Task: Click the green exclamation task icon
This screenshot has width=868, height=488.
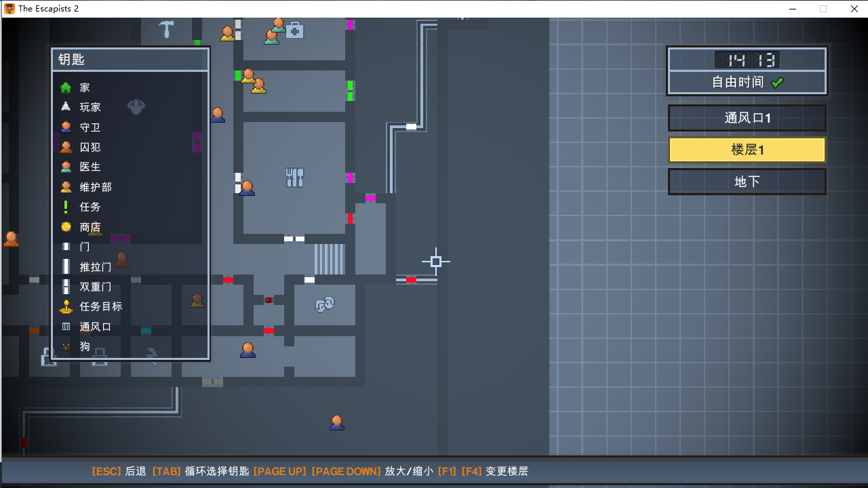Action: click(66, 207)
